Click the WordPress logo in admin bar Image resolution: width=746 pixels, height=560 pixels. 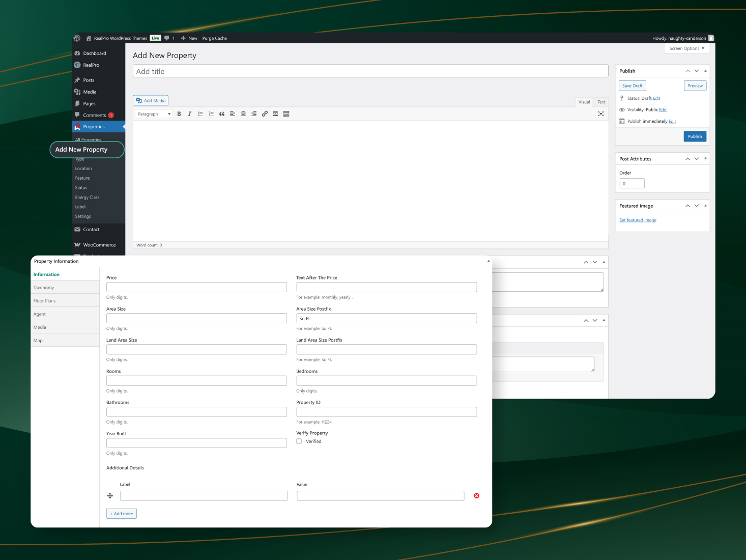pos(77,38)
